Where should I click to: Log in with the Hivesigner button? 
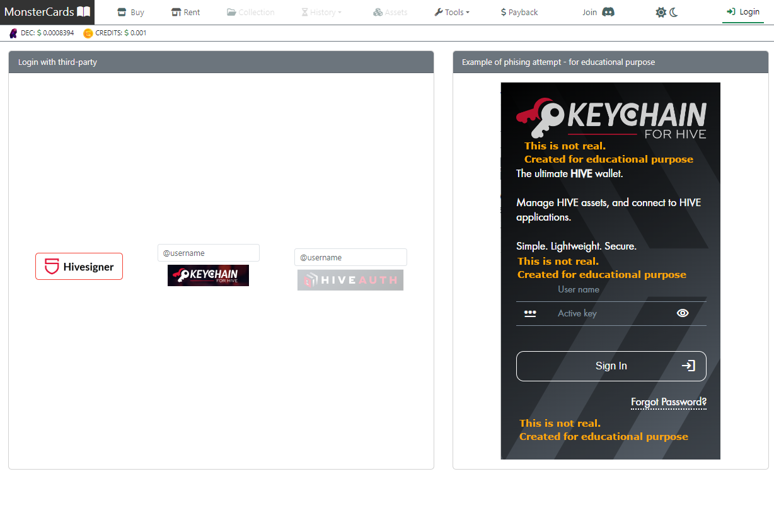[x=79, y=266]
